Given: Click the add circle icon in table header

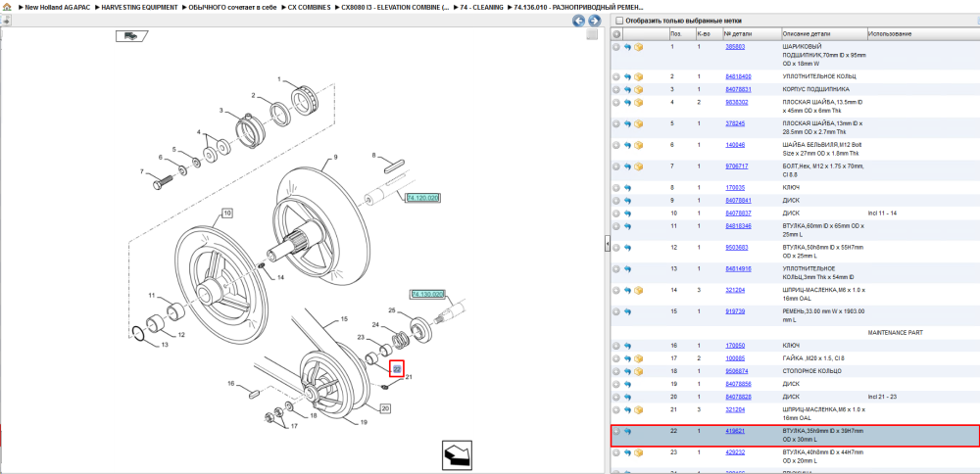Looking at the screenshot, I should point(616,33).
